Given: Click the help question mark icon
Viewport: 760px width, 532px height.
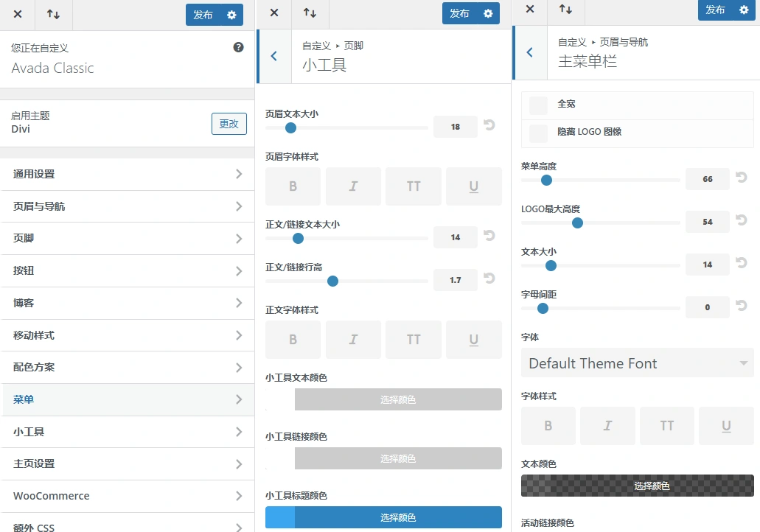Looking at the screenshot, I should click(x=238, y=46).
